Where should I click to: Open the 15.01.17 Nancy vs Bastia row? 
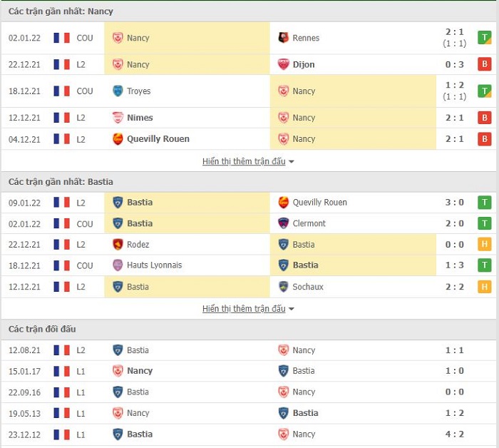tap(249, 371)
